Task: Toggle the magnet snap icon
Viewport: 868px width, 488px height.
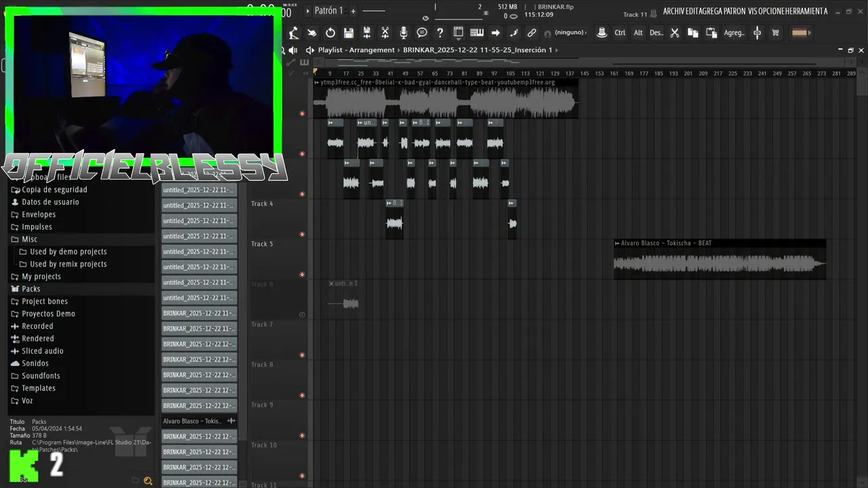Action: 547,33
